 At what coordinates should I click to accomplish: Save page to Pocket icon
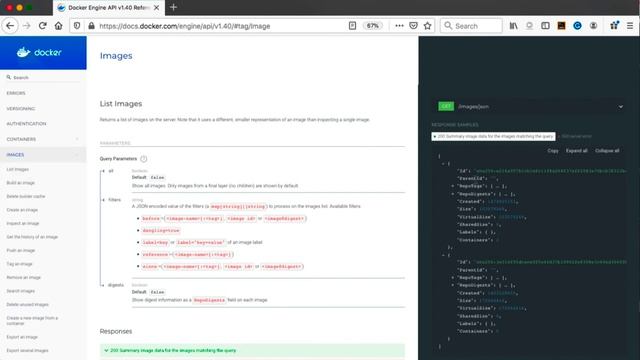click(x=413, y=26)
